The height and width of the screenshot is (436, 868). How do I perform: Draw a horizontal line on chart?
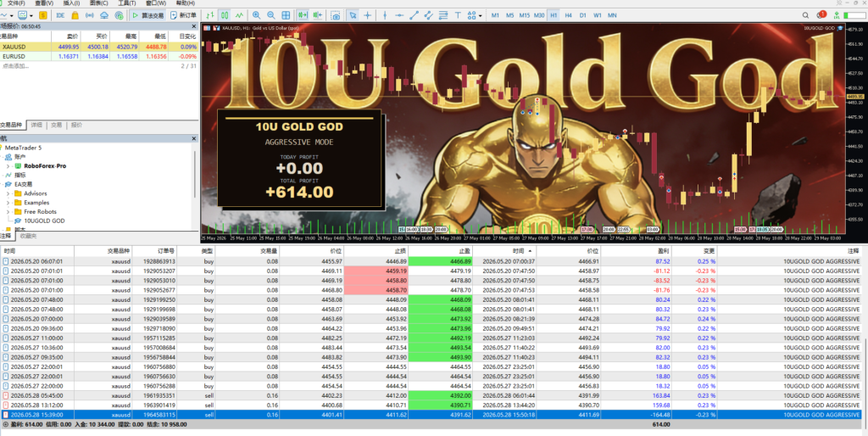tap(399, 15)
